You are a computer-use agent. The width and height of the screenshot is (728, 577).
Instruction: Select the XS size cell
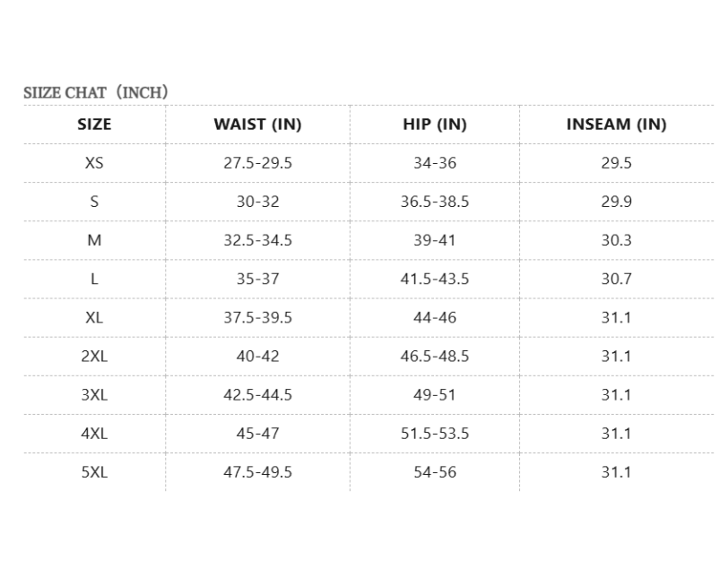pos(94,163)
